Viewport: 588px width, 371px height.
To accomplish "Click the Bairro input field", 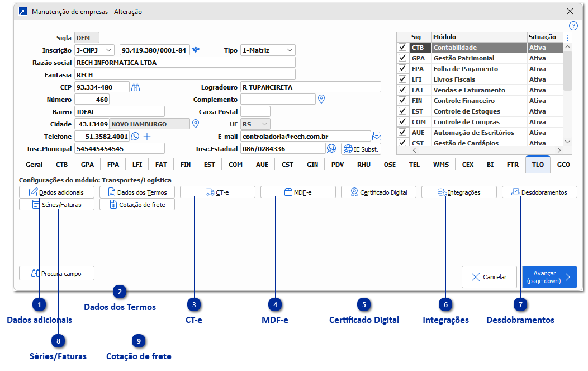I will coord(120,111).
